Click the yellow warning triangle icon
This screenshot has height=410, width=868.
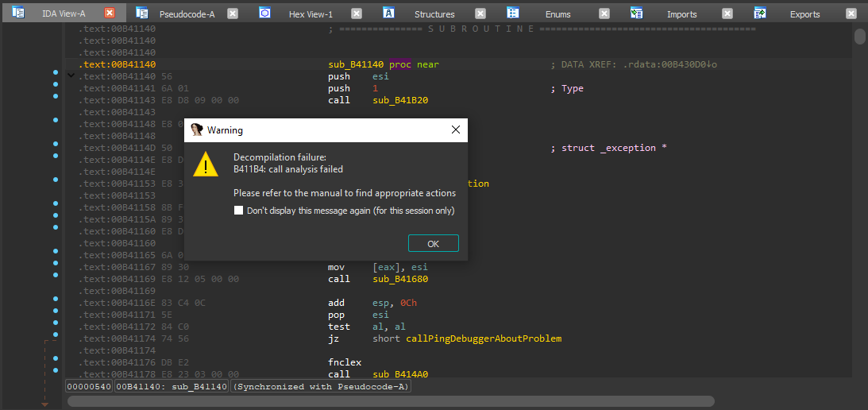coord(206,165)
